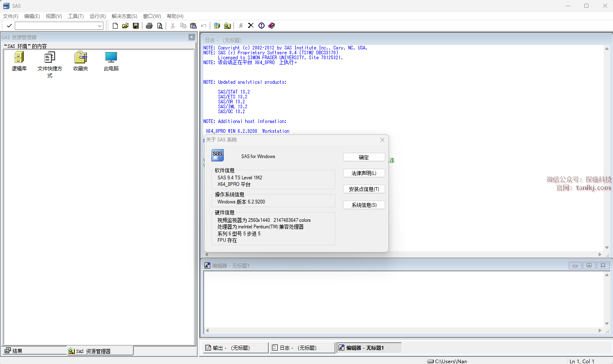613x364 pixels.
Task: Open Print Preview from the toolbar
Action: [160, 26]
